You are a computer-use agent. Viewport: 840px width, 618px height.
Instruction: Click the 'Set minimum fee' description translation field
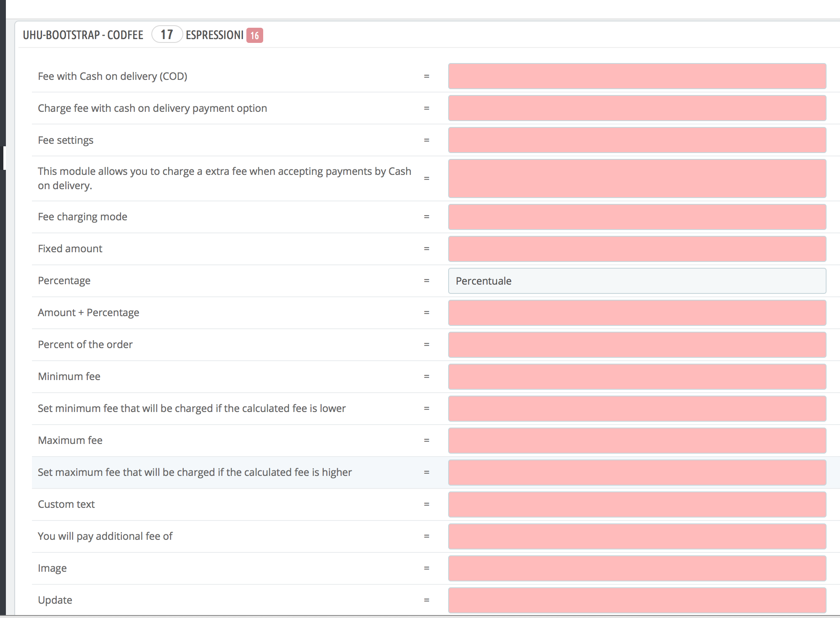tap(637, 409)
